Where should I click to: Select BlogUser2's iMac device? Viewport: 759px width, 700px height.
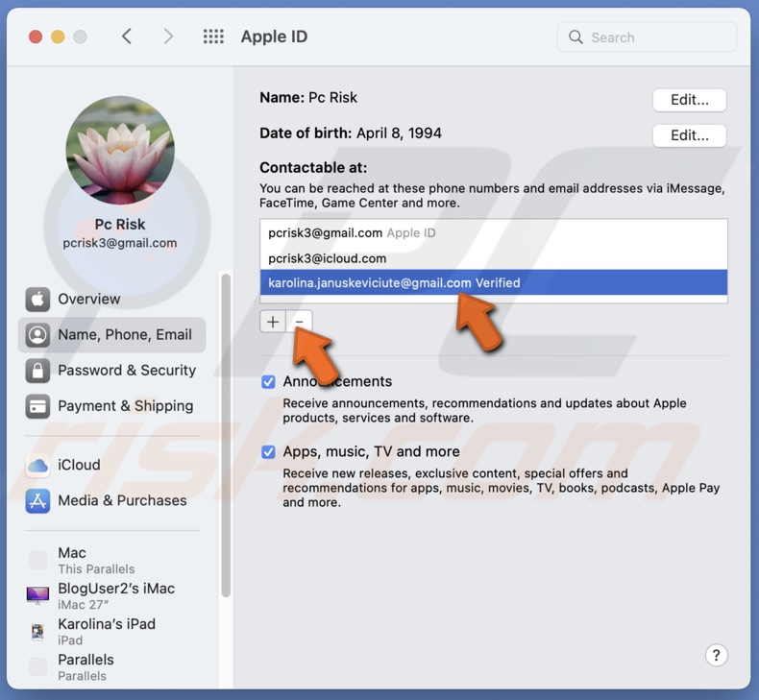(x=111, y=596)
